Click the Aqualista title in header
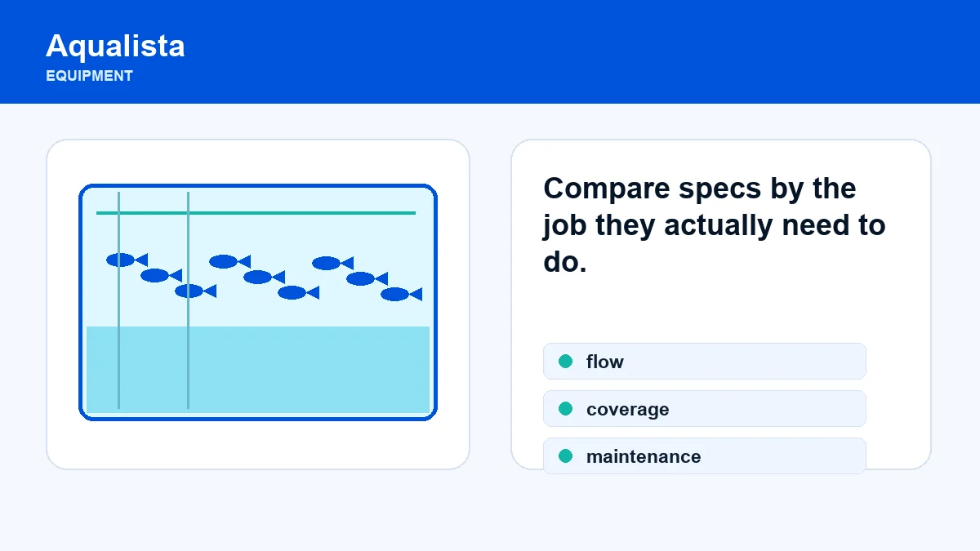The width and height of the screenshot is (980, 551). [115, 46]
